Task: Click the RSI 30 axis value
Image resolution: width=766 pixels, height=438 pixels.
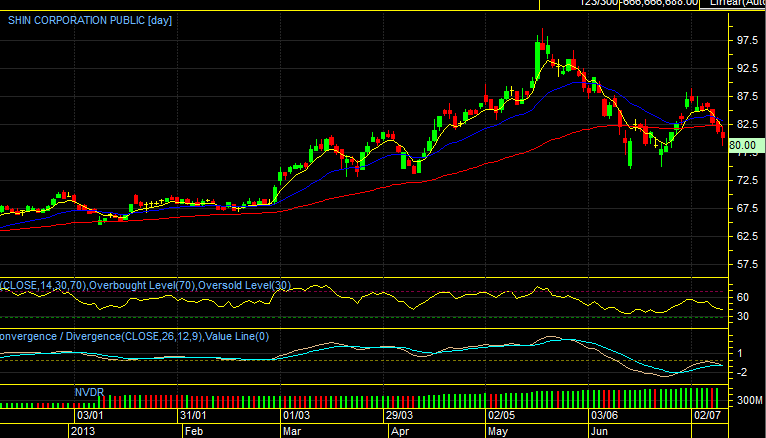Action: [743, 316]
